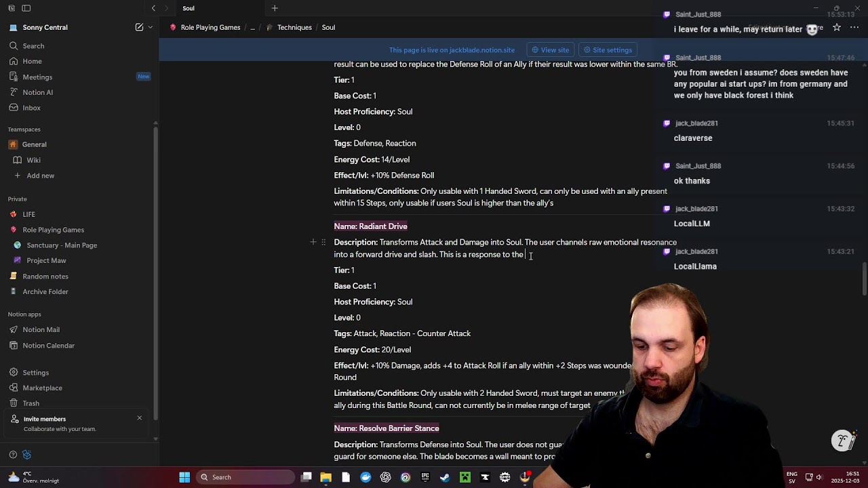This screenshot has width=868, height=488.
Task: Expand dropdown beside compose icon
Action: pos(150,27)
